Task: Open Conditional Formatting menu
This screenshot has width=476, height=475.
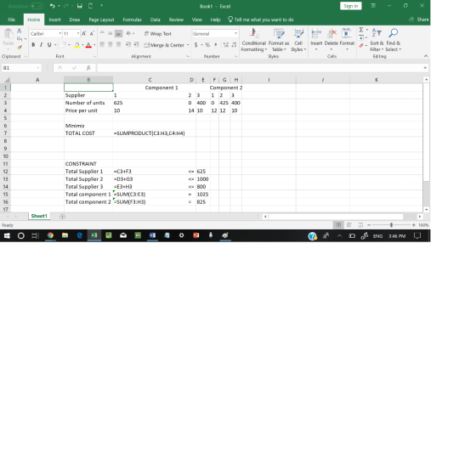Action: click(x=254, y=40)
